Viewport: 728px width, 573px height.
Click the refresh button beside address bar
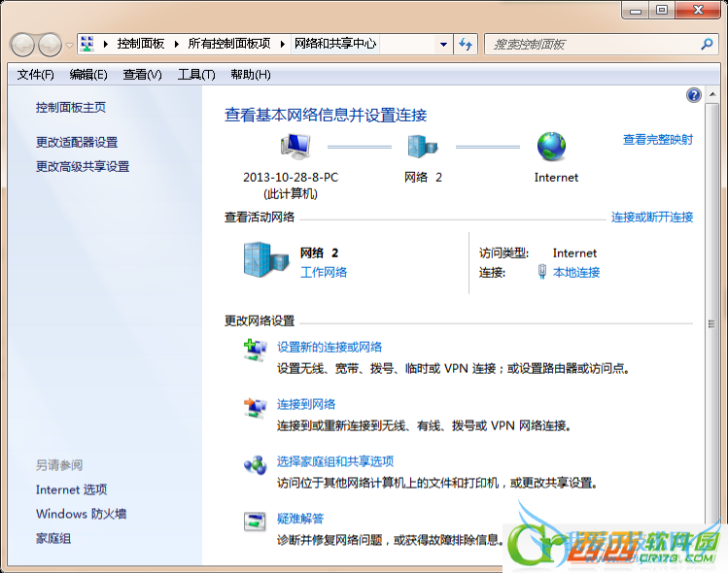click(x=466, y=45)
